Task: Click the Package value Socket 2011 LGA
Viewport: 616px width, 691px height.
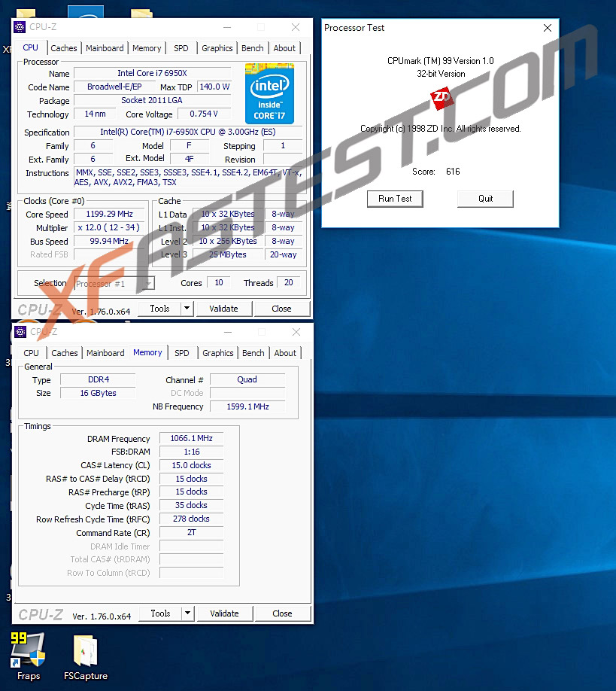Action: [153, 100]
